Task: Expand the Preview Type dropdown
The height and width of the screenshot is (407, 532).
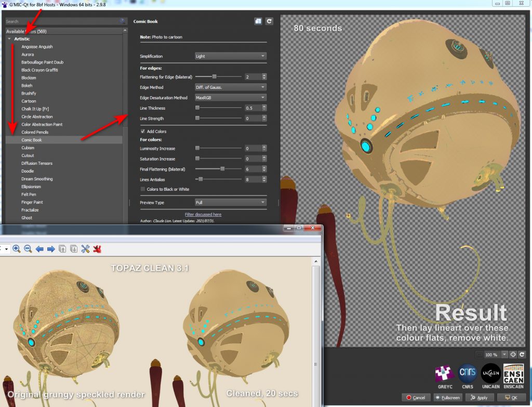Action: [x=230, y=202]
